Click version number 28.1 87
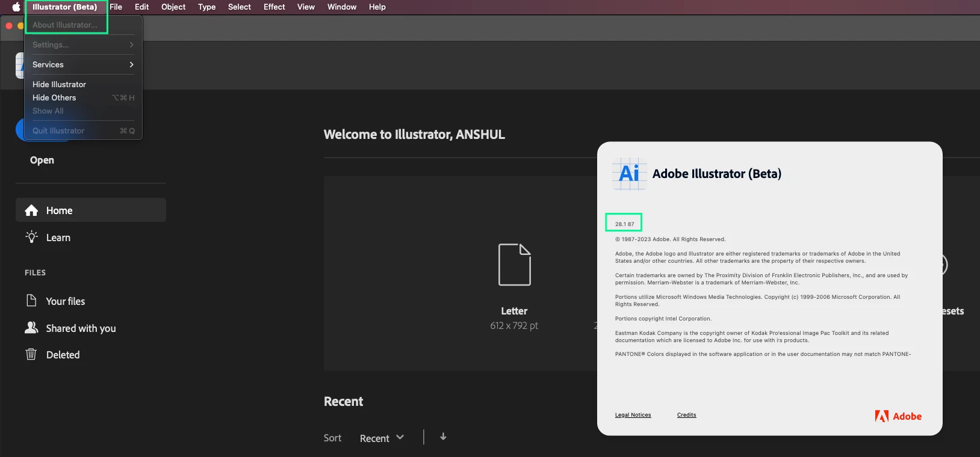 [x=624, y=224]
